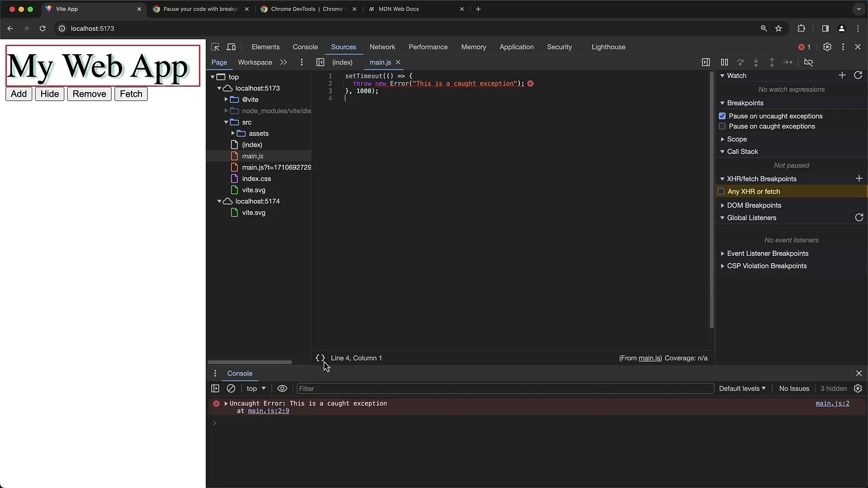Click the refresh watch expressions icon
The width and height of the screenshot is (868, 488).
[859, 75]
